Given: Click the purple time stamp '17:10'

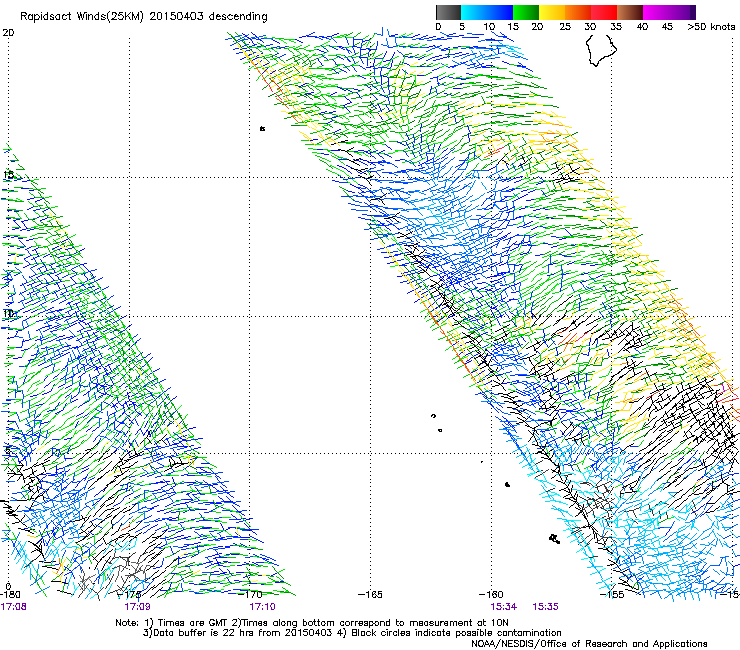Looking at the screenshot, I should [x=262, y=607].
